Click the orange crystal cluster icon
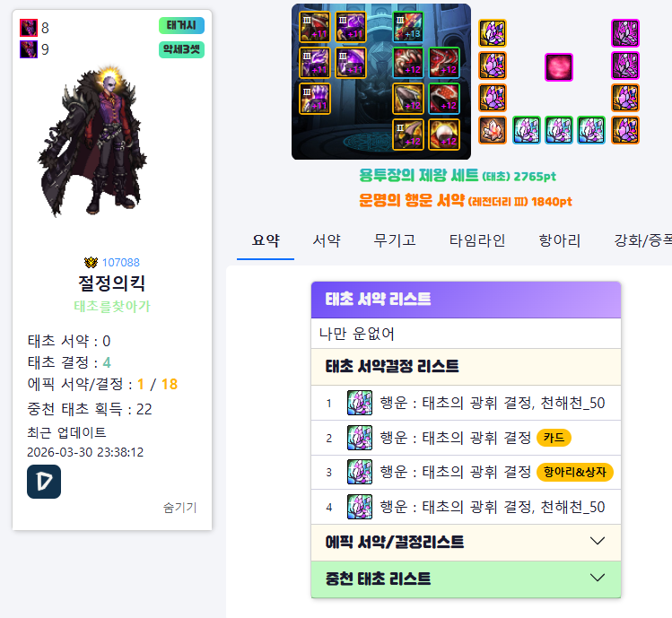Screen dimensions: 672x618 [x=493, y=130]
